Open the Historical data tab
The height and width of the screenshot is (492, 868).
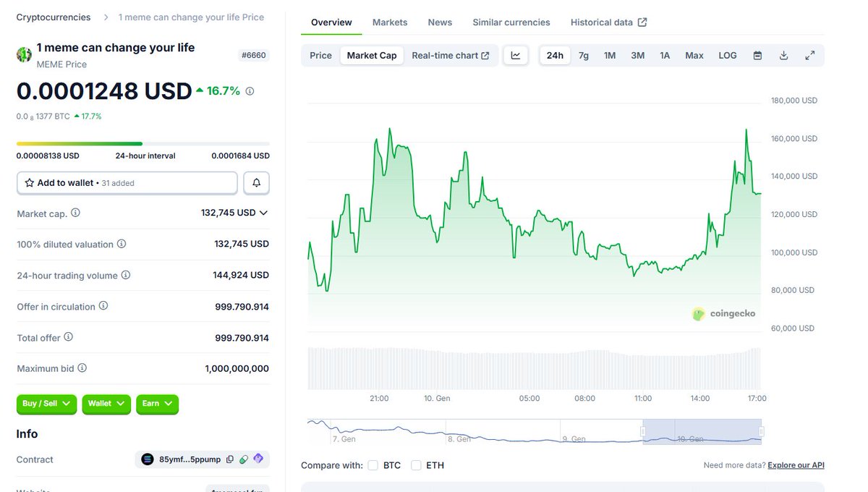click(x=603, y=22)
